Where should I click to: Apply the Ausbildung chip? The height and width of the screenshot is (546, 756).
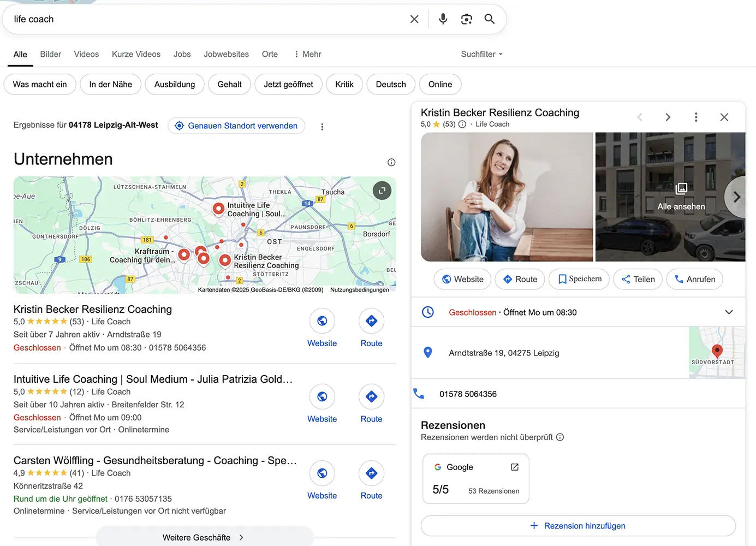pyautogui.click(x=175, y=85)
